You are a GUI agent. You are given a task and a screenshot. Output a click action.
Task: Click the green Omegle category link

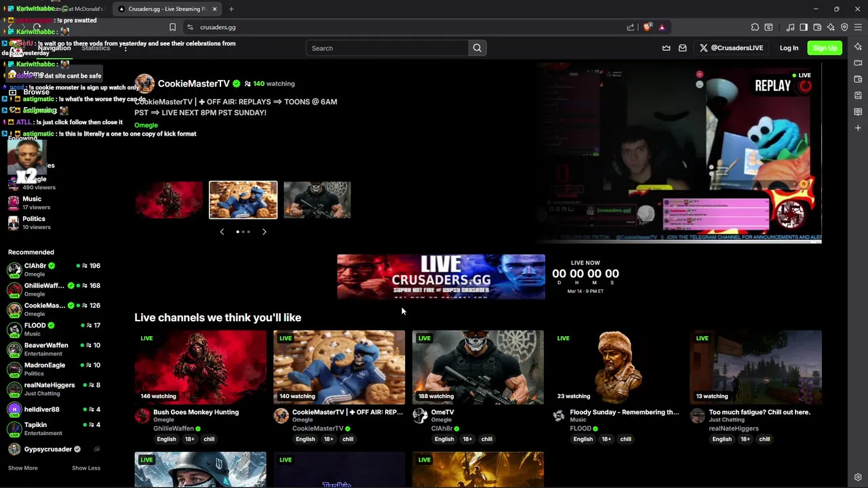[x=146, y=125]
